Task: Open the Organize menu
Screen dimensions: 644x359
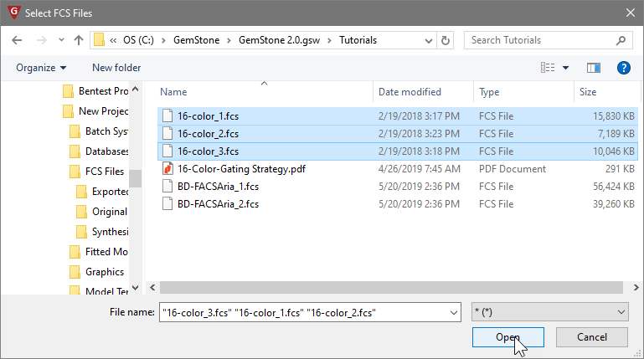Action: tap(41, 68)
